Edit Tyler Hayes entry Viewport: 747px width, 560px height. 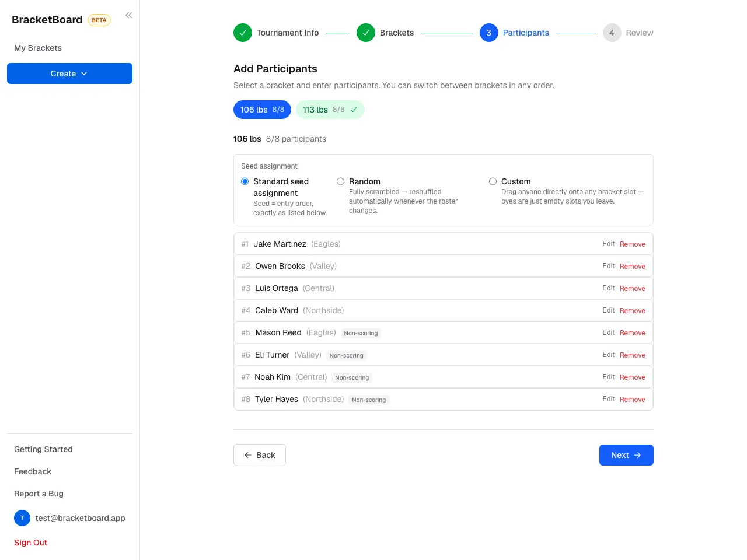pyautogui.click(x=609, y=399)
